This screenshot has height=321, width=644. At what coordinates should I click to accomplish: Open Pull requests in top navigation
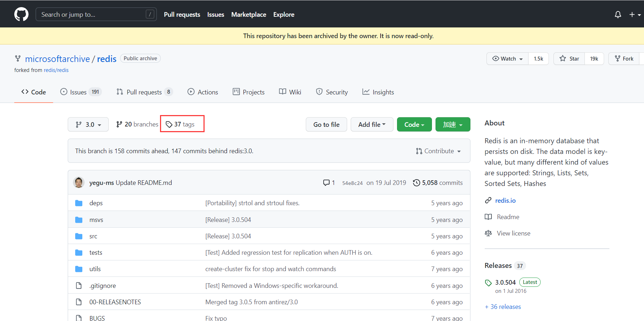[x=182, y=15]
